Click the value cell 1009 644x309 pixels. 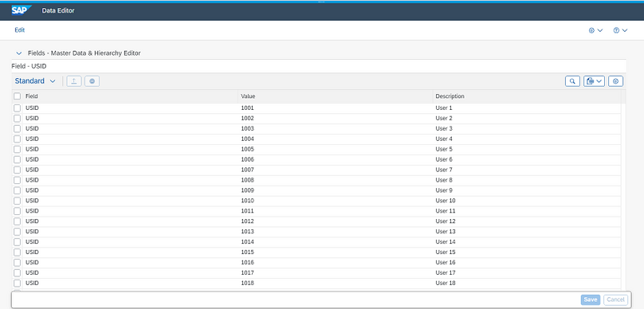(248, 190)
